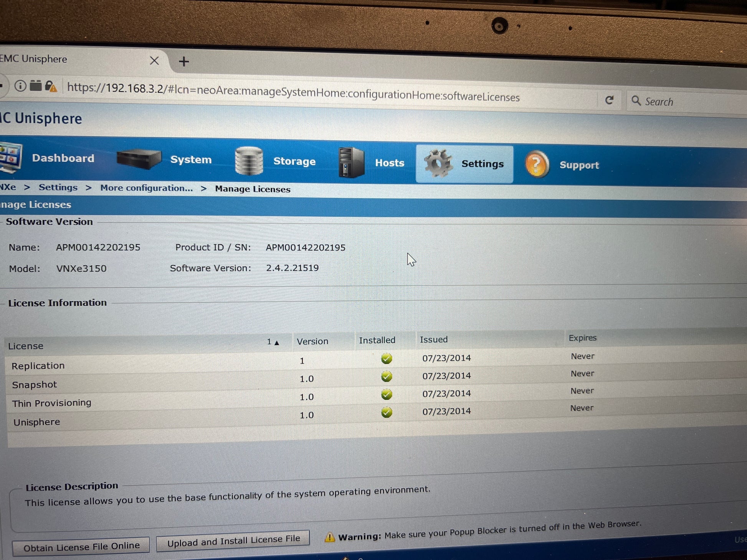Click the Replication installed checkmark icon
Image resolution: width=747 pixels, height=560 pixels.
coord(387,359)
